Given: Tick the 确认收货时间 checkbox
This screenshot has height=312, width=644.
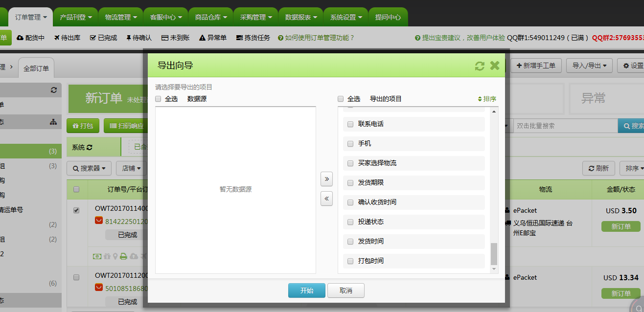Looking at the screenshot, I should coord(350,202).
